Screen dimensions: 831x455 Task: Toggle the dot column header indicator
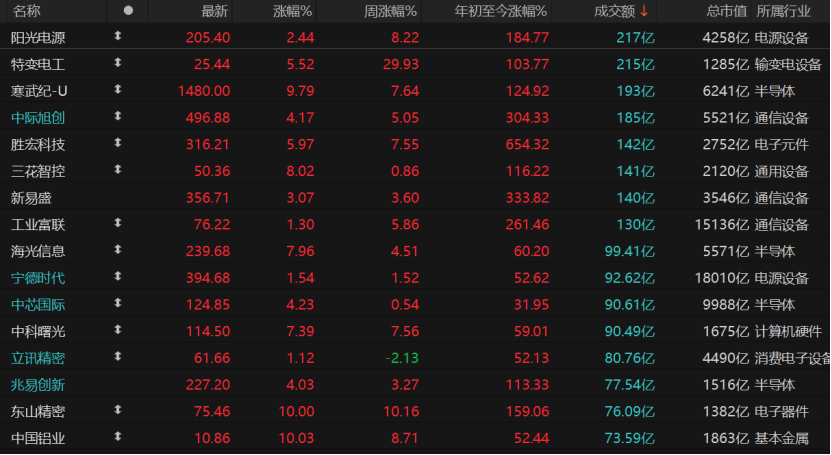127,11
